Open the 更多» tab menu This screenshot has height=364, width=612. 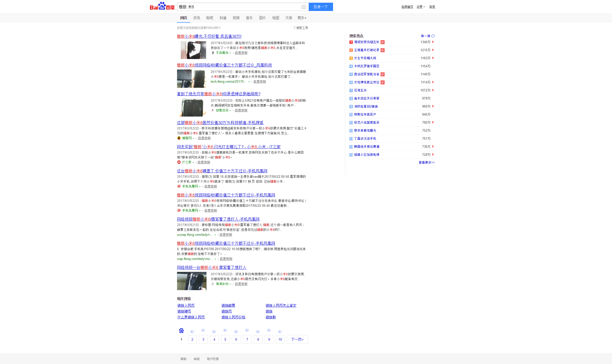tap(302, 18)
